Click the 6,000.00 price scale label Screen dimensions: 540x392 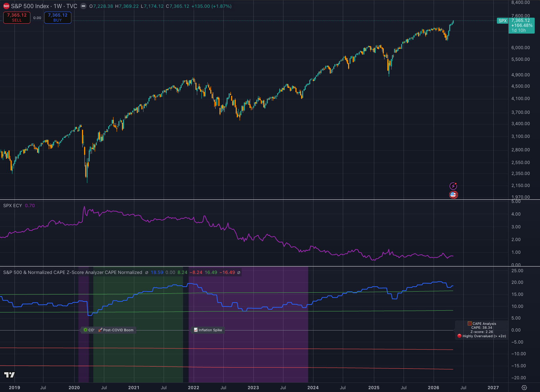pyautogui.click(x=521, y=48)
